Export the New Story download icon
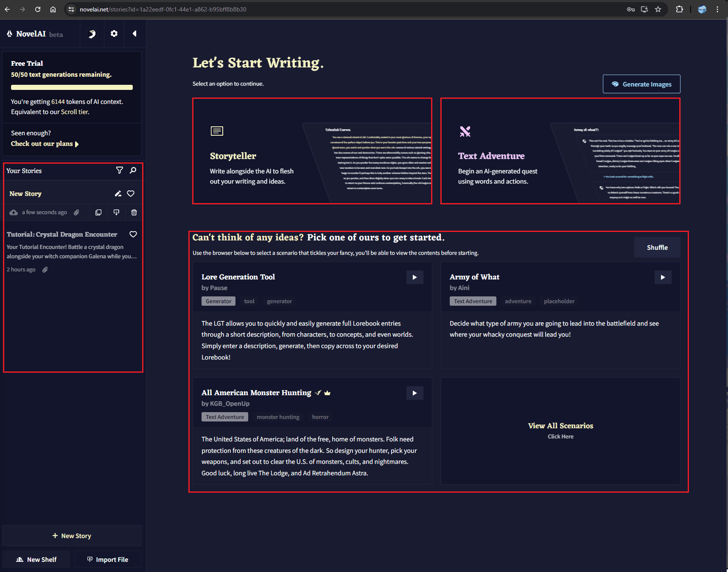Screen dimensions: 728x572 point(116,212)
